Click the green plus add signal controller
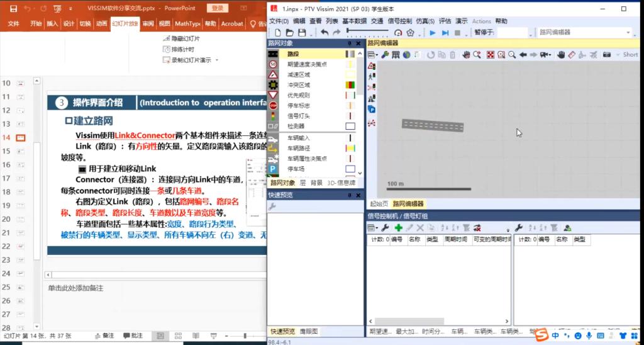The width and height of the screenshot is (644, 345). (x=398, y=228)
